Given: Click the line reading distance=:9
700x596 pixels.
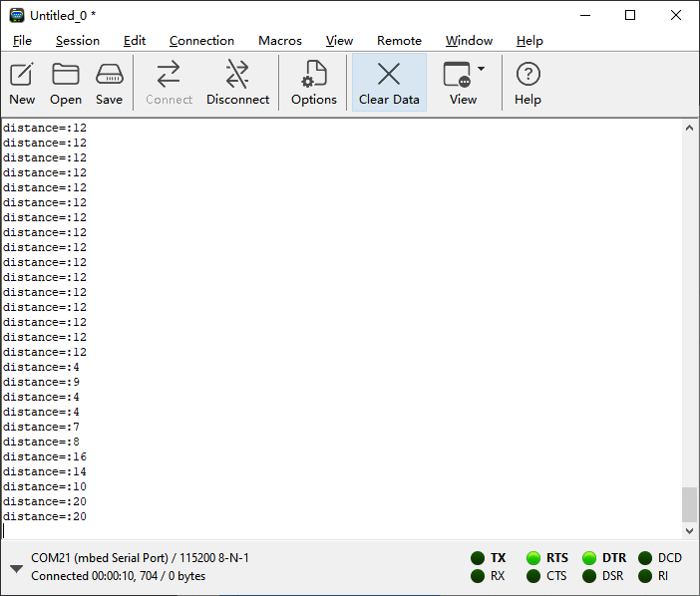Looking at the screenshot, I should pos(41,382).
